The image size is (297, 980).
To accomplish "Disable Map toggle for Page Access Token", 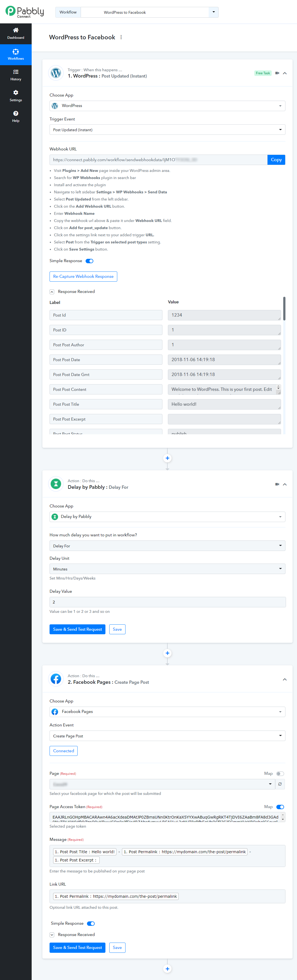I will [280, 807].
